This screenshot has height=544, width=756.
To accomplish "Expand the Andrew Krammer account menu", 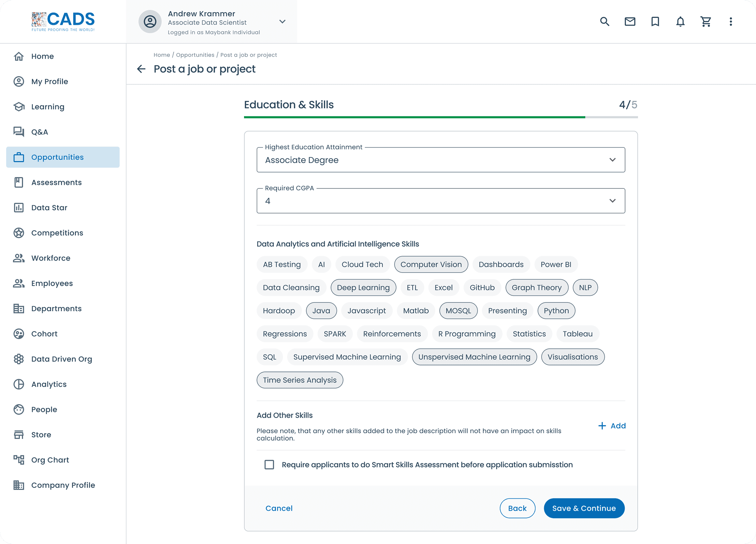I will [x=282, y=22].
